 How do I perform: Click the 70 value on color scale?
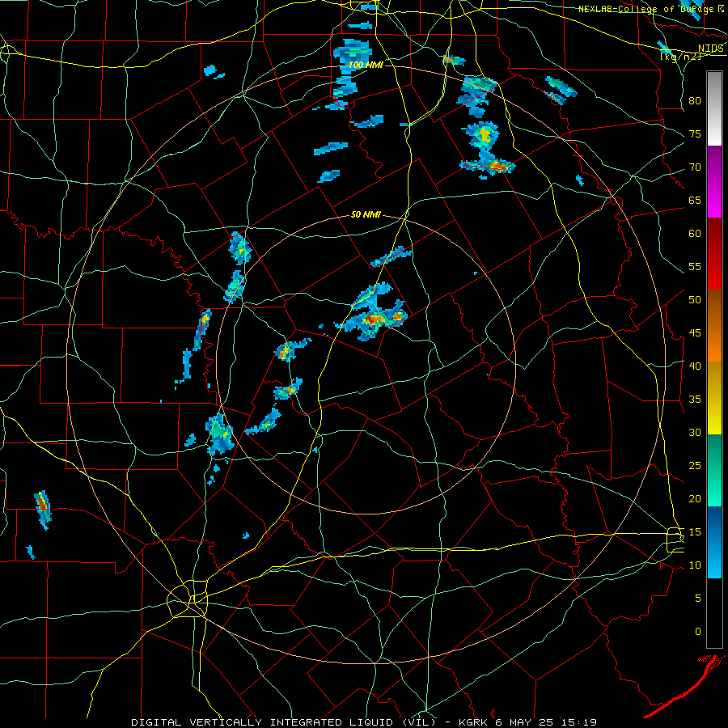point(695,167)
